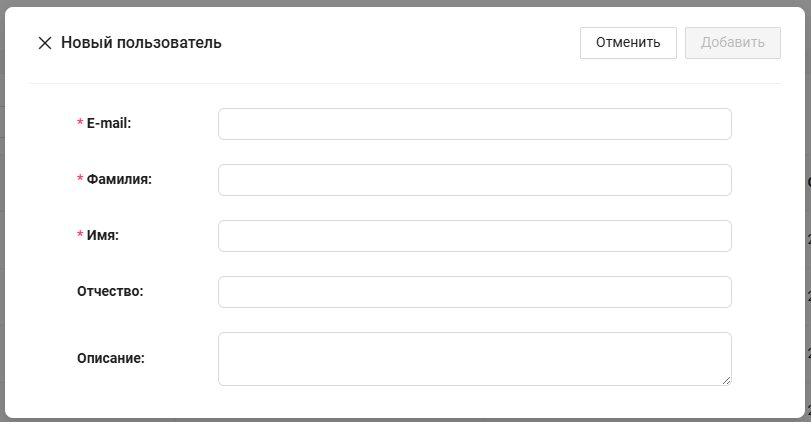Image resolution: width=811 pixels, height=422 pixels.
Task: Click the Фамилия field label
Action: pos(119,179)
